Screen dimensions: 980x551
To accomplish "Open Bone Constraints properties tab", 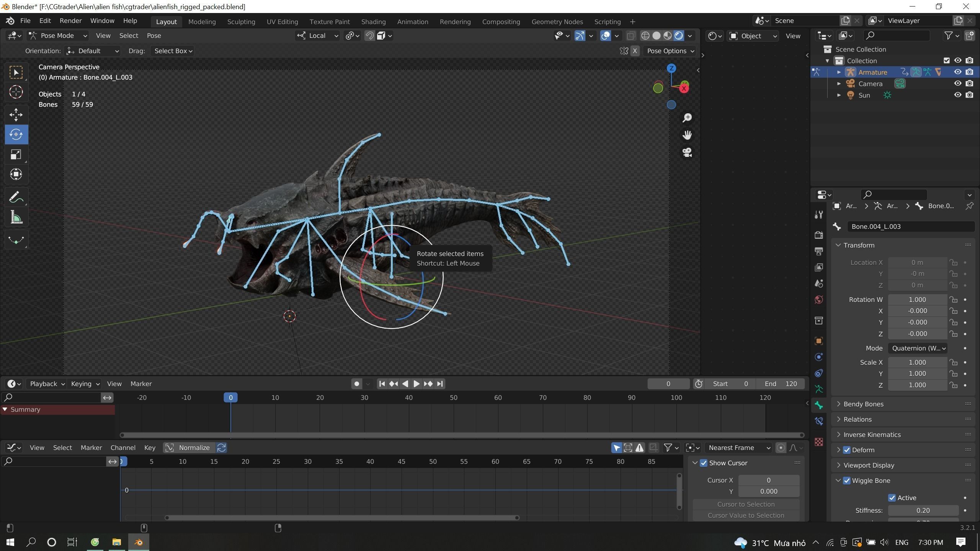I will pyautogui.click(x=819, y=421).
